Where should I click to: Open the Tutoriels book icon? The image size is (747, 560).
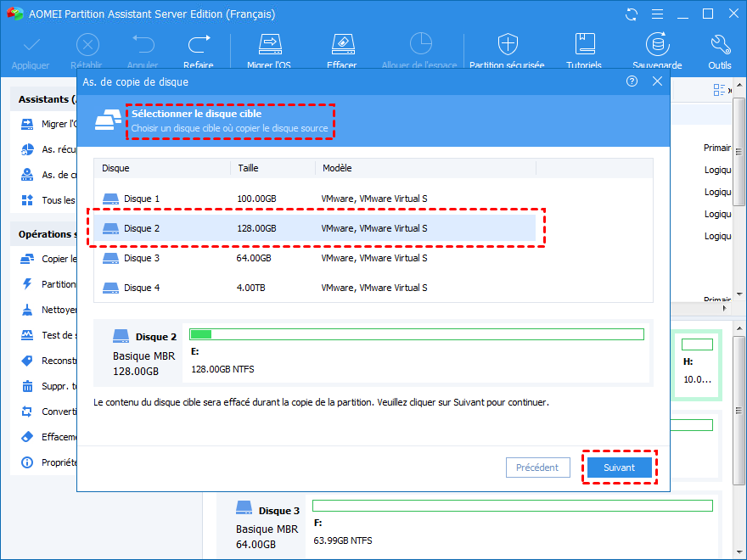(x=584, y=44)
